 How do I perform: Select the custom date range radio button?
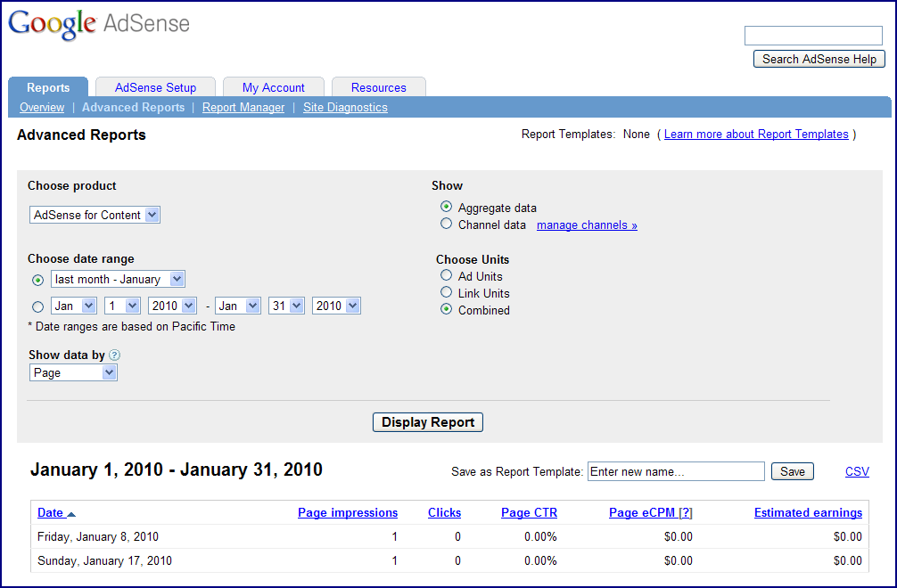tap(37, 306)
